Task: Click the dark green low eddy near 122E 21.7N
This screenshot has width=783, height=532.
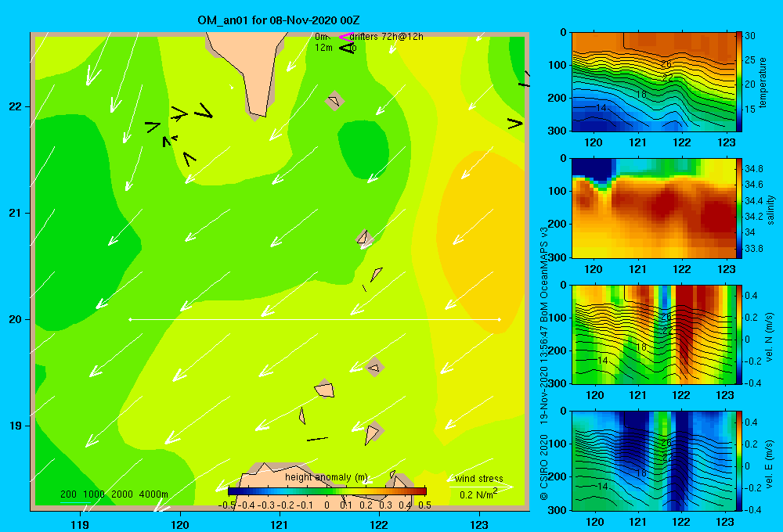Action: point(363,149)
